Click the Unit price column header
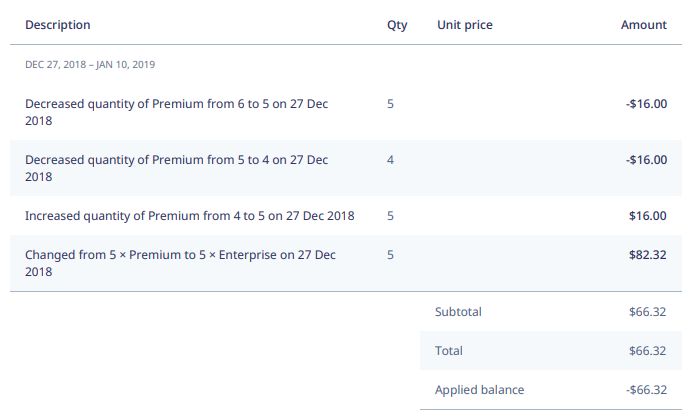The width and height of the screenshot is (692, 420). click(465, 25)
